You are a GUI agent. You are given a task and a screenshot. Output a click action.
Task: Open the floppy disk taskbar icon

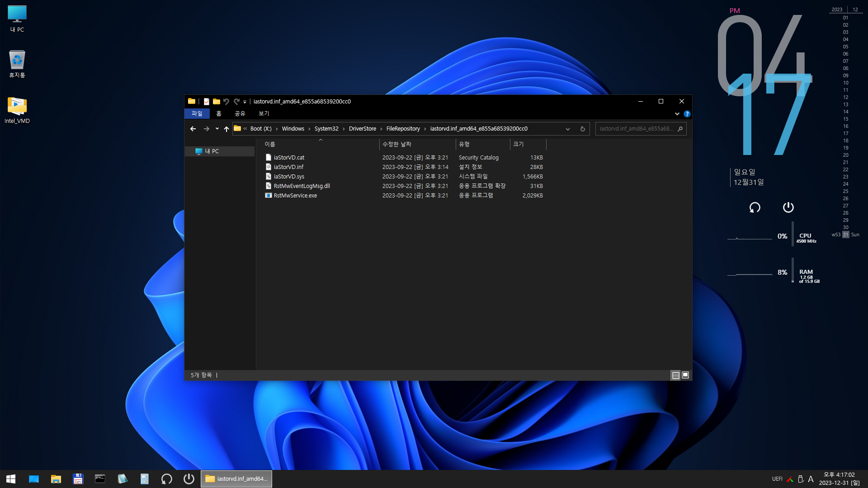click(x=78, y=479)
